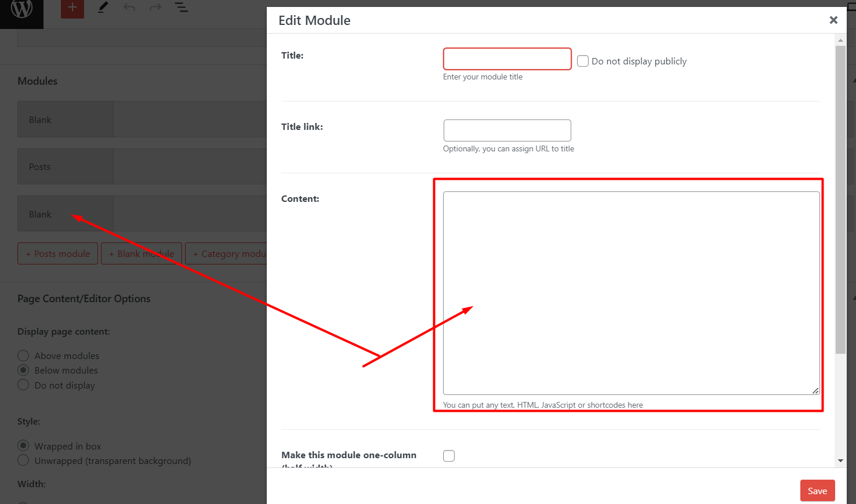Click the 'Style:' label
Image resolution: width=856 pixels, height=504 pixels.
click(29, 422)
